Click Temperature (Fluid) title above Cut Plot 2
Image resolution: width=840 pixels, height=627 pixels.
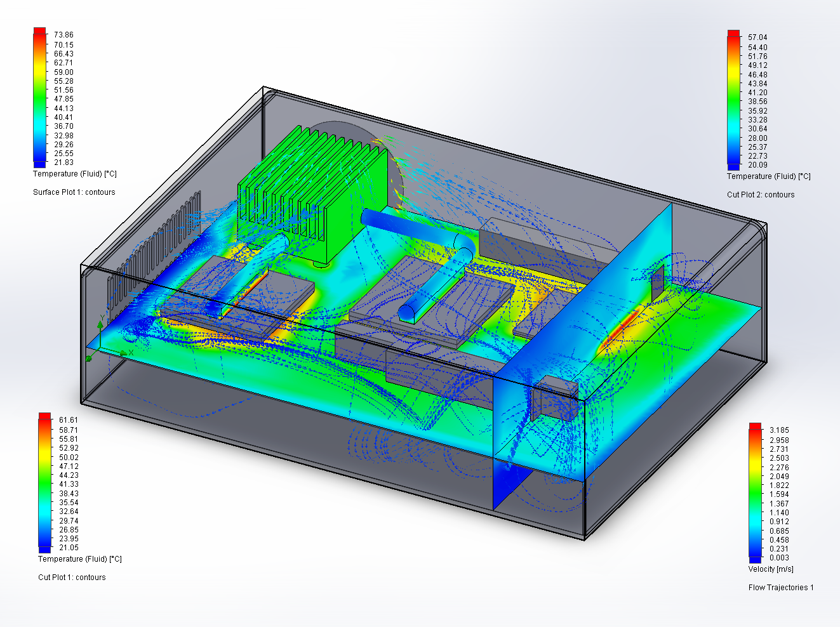pos(769,176)
